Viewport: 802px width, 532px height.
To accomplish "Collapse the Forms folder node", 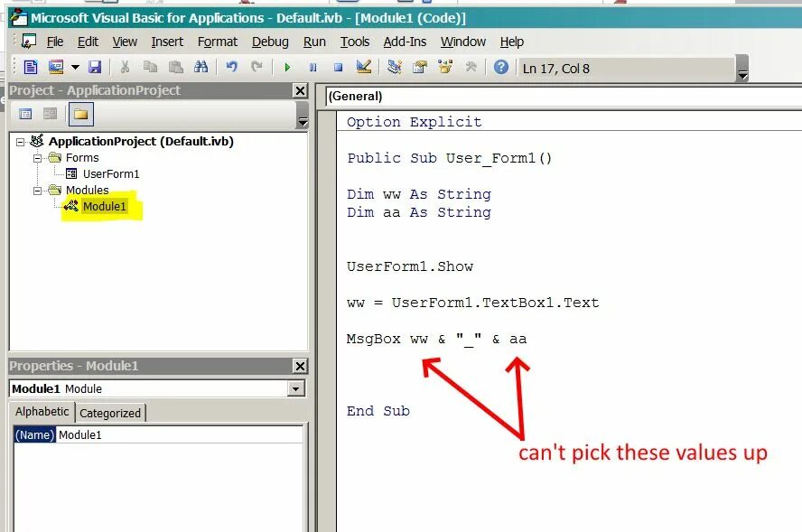I will [x=37, y=158].
